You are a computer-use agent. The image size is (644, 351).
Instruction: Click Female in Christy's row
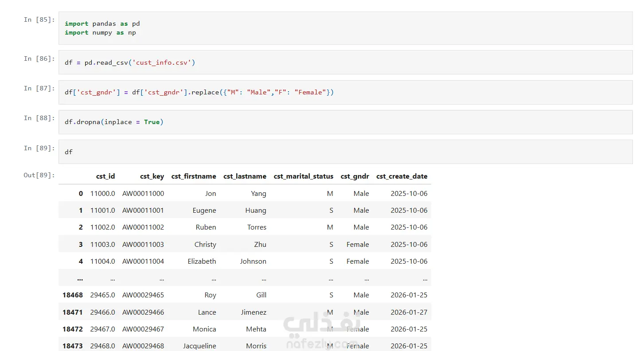pyautogui.click(x=358, y=244)
